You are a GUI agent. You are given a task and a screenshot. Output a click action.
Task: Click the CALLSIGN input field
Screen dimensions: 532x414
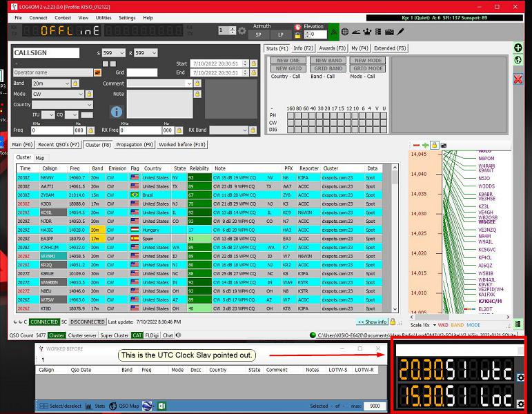tap(46, 53)
